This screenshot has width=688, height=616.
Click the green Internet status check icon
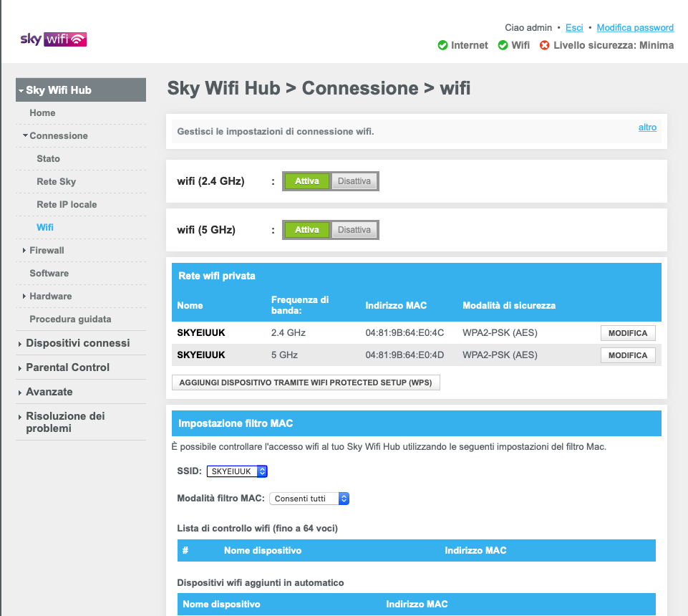point(443,46)
